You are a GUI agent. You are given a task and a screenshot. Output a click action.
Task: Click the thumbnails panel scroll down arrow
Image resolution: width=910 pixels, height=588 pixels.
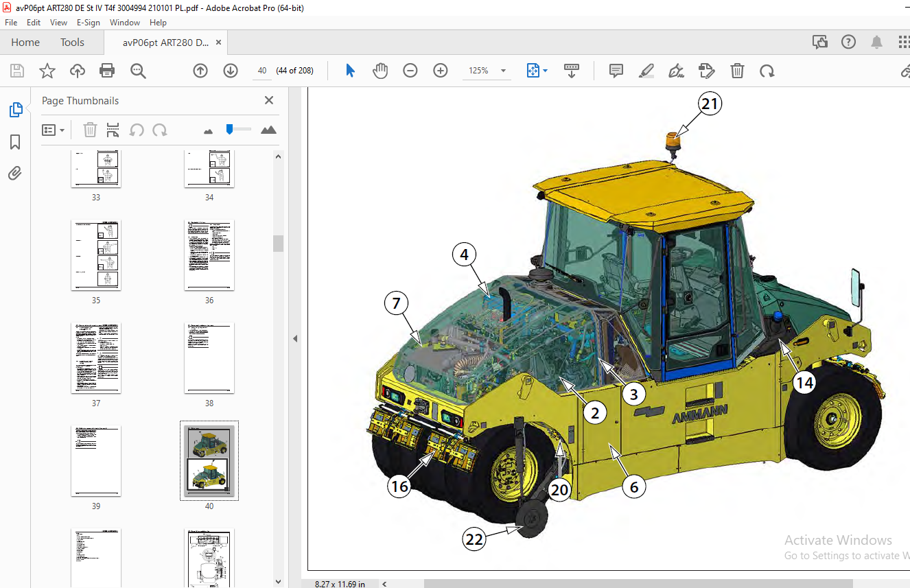tap(278, 581)
